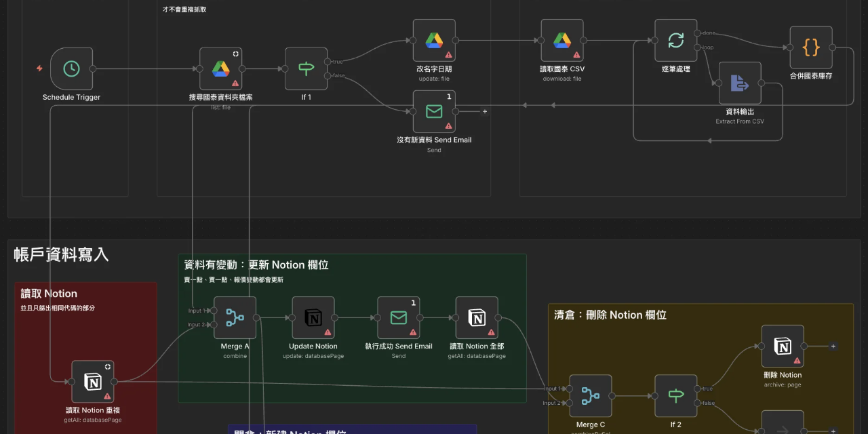Screen dimensions: 868x434
Task: Select the 讀取國泰 CSV Google Drive node
Action: click(562, 40)
